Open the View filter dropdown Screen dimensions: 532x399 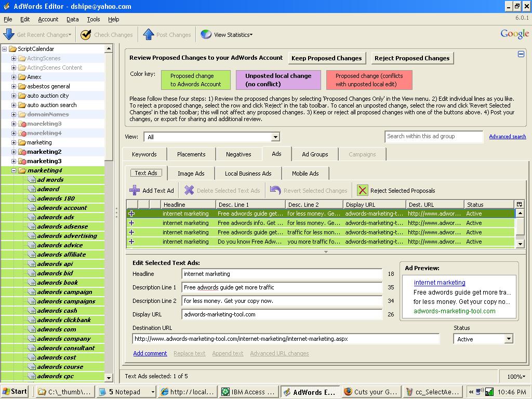point(275,137)
